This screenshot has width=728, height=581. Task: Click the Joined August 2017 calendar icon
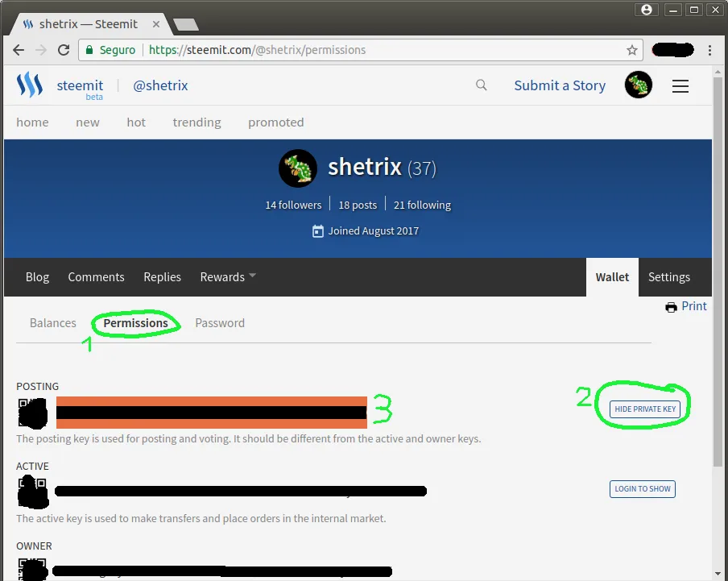[317, 230]
